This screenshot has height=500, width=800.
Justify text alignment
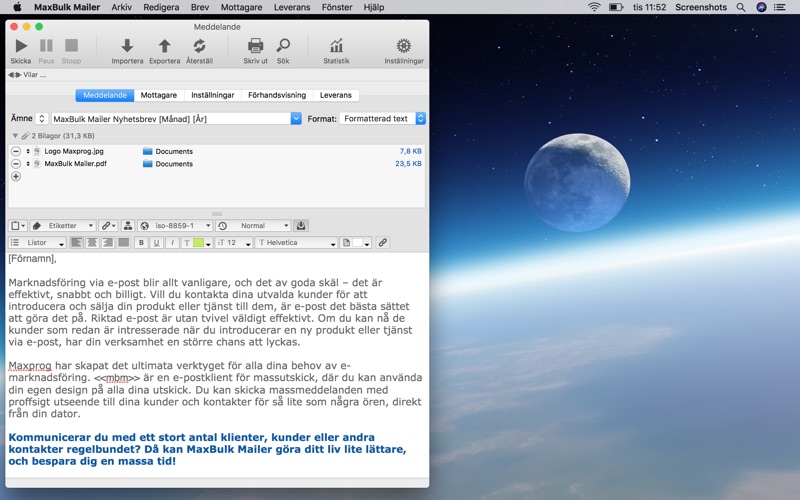click(x=123, y=243)
